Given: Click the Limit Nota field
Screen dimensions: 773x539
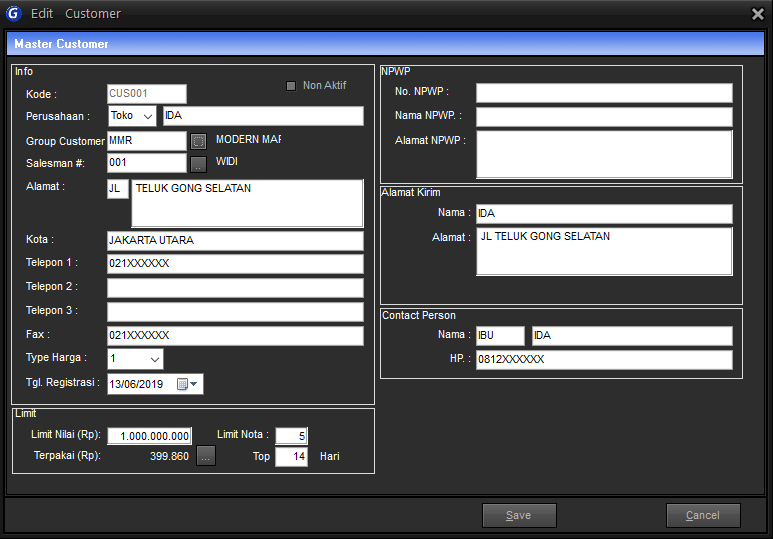Looking at the screenshot, I should 291,435.
